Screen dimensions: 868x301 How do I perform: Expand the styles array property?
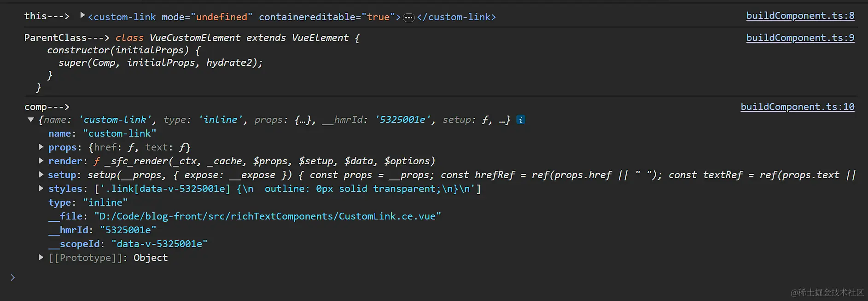tap(41, 189)
